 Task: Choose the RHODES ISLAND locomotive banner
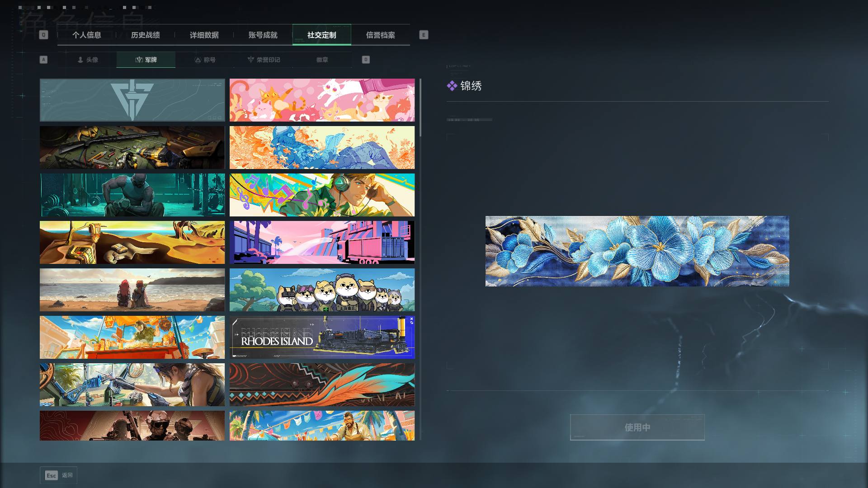322,337
